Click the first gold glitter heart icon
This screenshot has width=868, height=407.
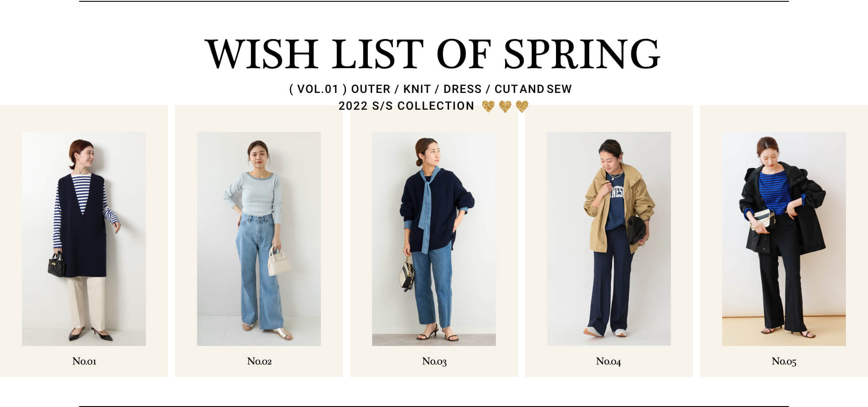tap(488, 106)
